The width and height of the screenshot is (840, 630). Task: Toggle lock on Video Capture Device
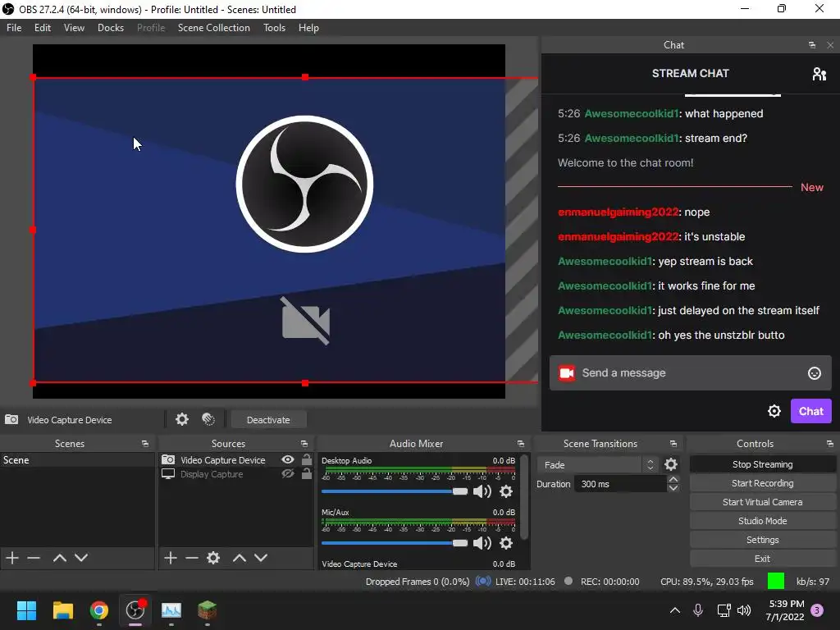pyautogui.click(x=307, y=459)
